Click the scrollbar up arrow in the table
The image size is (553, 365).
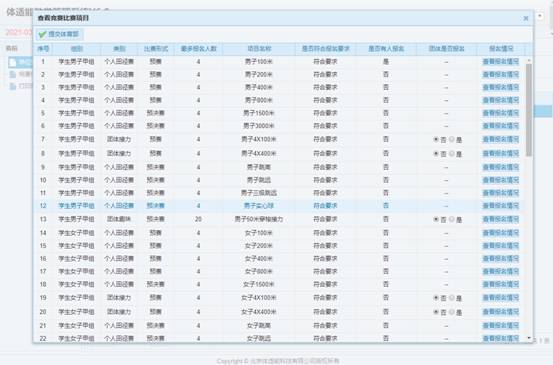[529, 61]
